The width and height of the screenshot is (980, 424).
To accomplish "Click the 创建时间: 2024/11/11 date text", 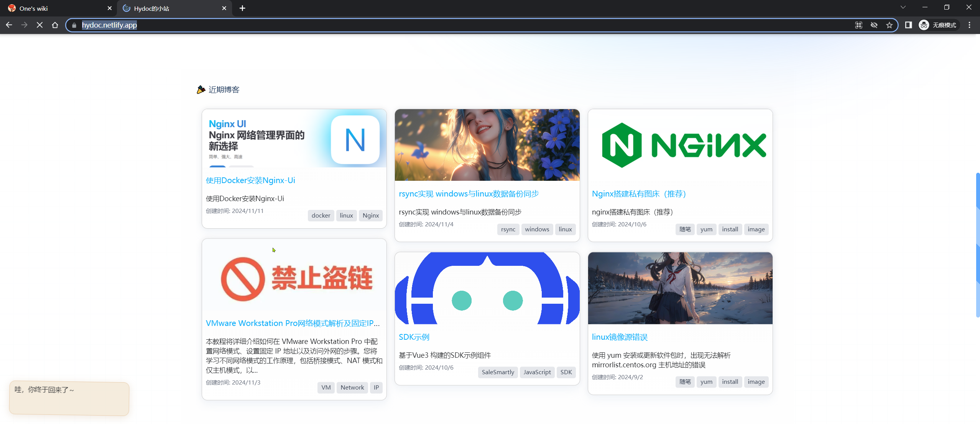I will (235, 211).
